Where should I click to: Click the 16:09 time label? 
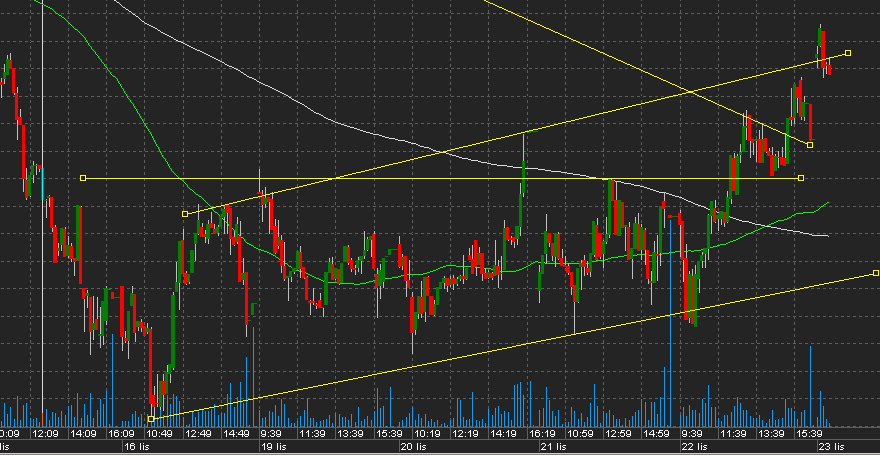tap(121, 434)
